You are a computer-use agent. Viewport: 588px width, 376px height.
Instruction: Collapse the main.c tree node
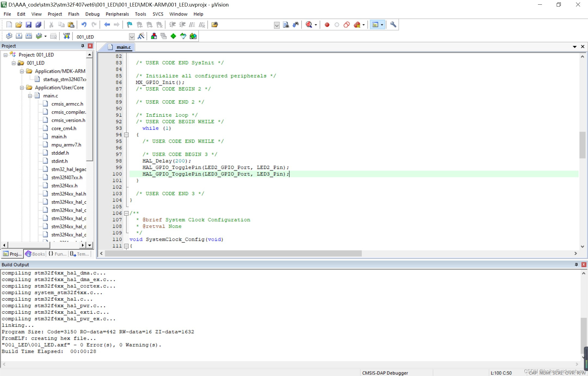[x=30, y=96]
